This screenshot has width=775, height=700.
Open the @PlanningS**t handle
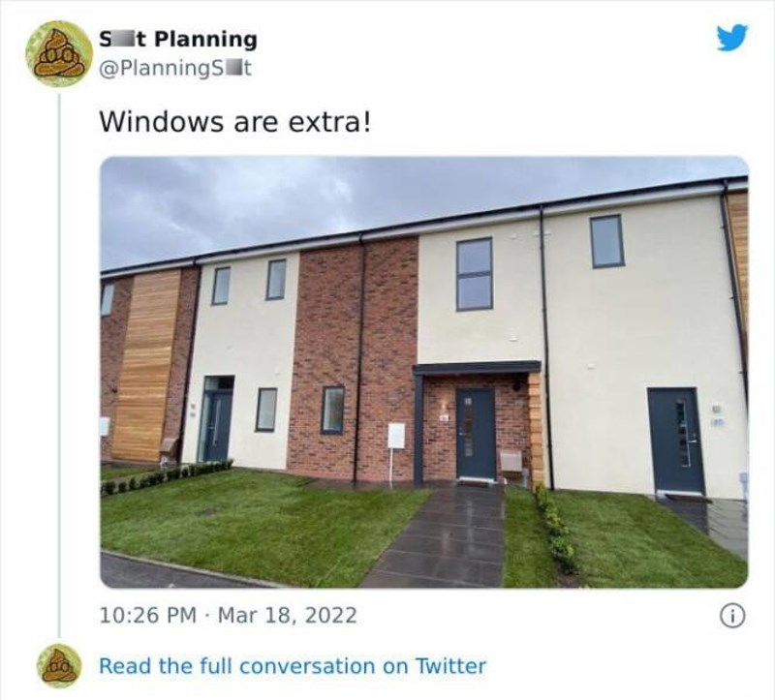[x=175, y=68]
